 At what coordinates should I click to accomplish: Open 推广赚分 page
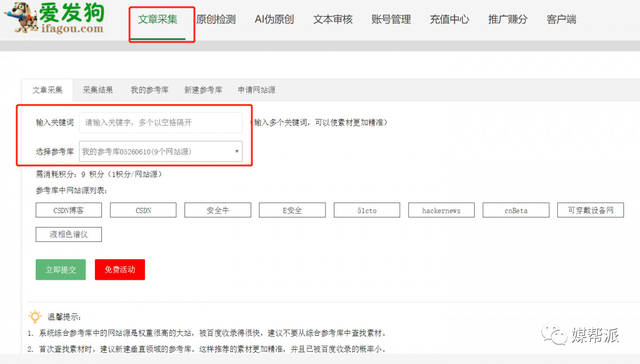click(x=508, y=19)
